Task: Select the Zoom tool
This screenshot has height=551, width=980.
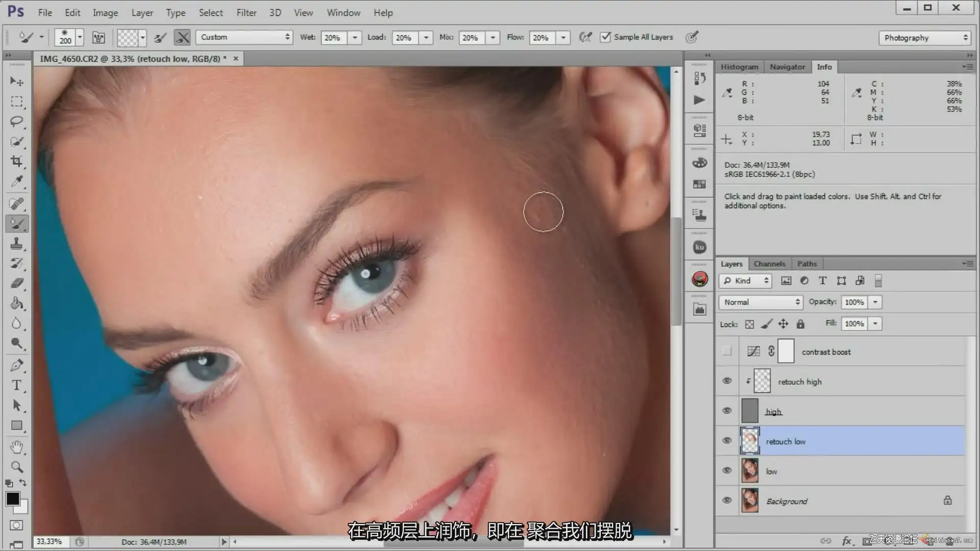Action: pyautogui.click(x=16, y=467)
